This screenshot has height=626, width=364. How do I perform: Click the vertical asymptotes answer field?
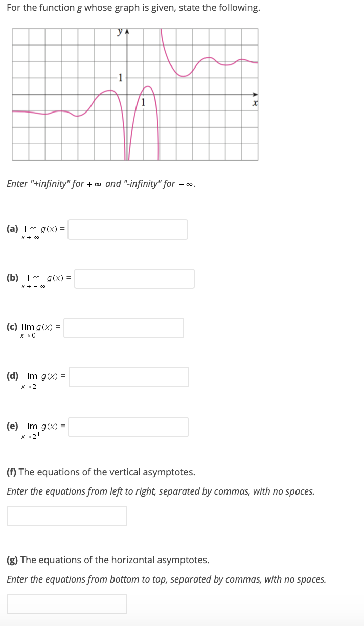coord(66,516)
